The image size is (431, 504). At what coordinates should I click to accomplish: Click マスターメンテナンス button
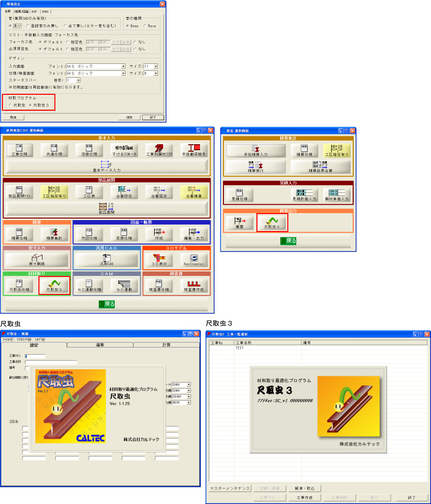point(230,488)
